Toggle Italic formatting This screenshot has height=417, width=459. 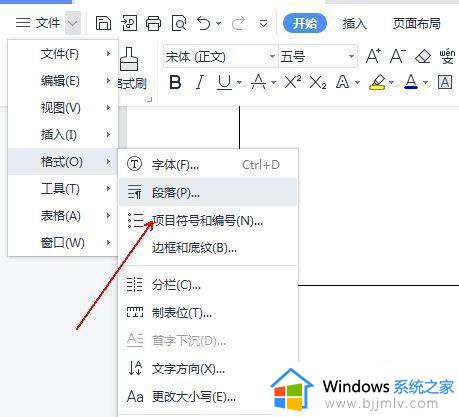200,82
